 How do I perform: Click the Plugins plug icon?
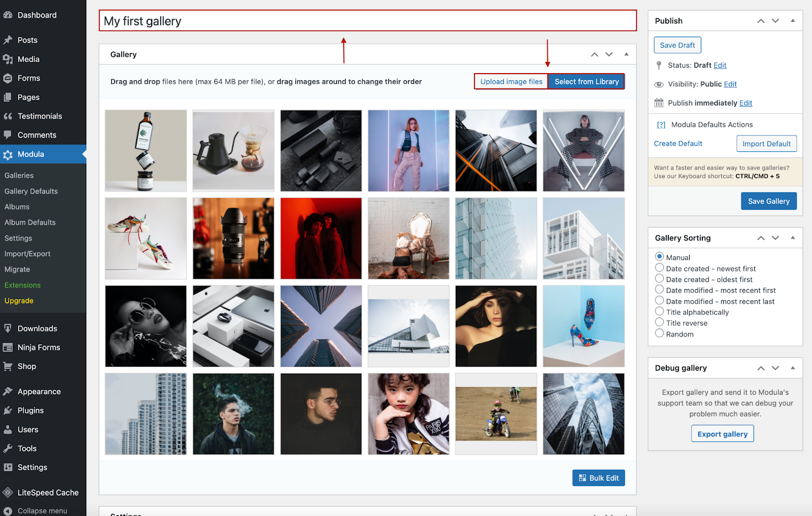8,410
